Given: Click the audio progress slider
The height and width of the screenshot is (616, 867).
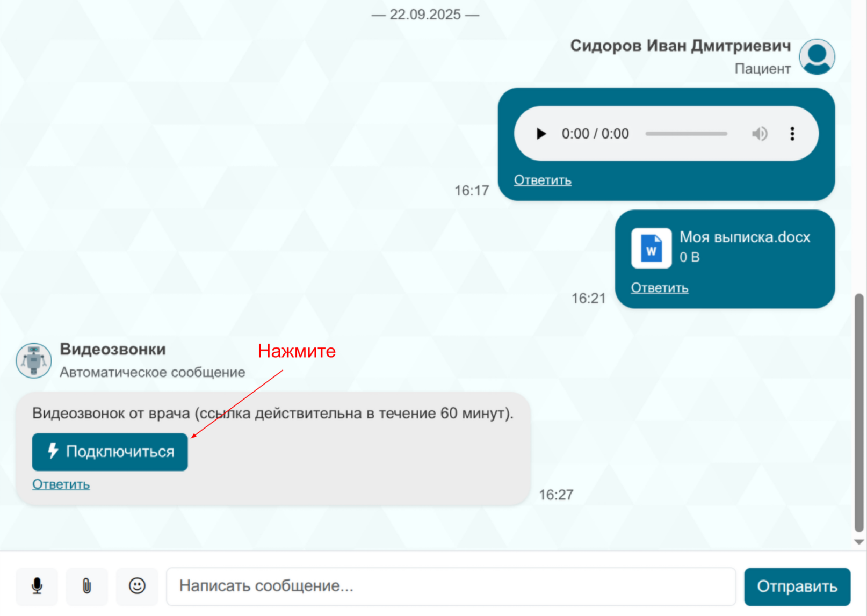Looking at the screenshot, I should [x=686, y=134].
